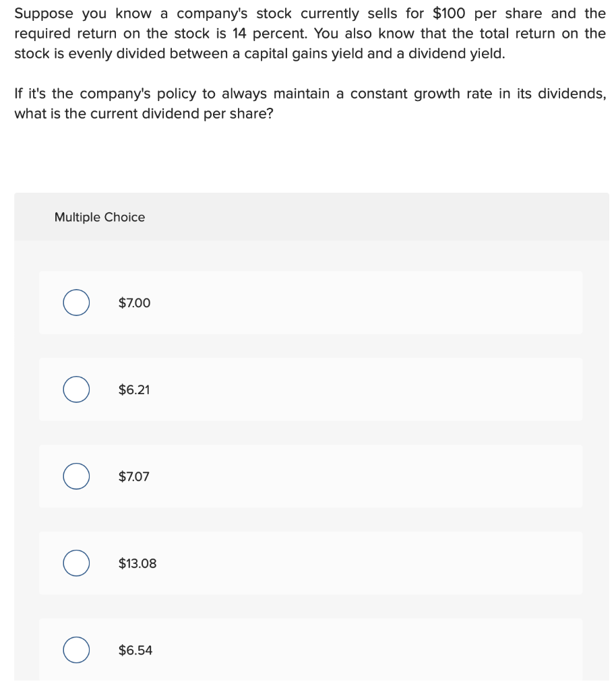
Task: Select the $6.54 answer radio button
Action: [77, 650]
